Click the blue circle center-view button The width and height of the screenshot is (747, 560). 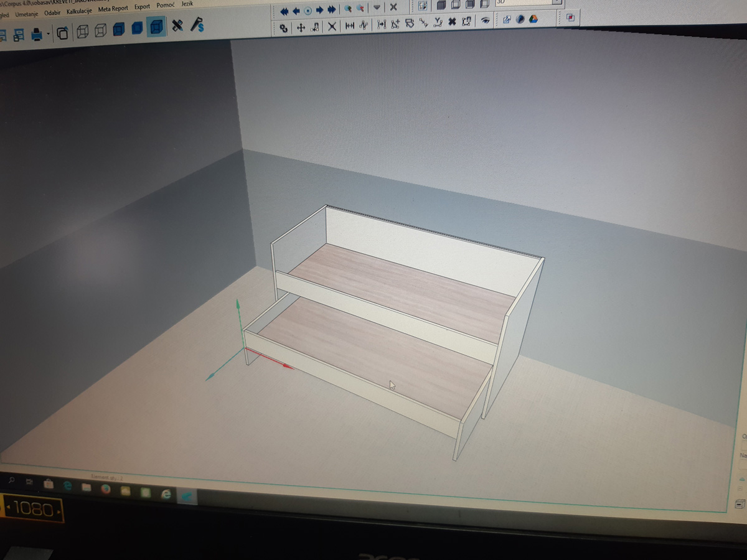[308, 11]
